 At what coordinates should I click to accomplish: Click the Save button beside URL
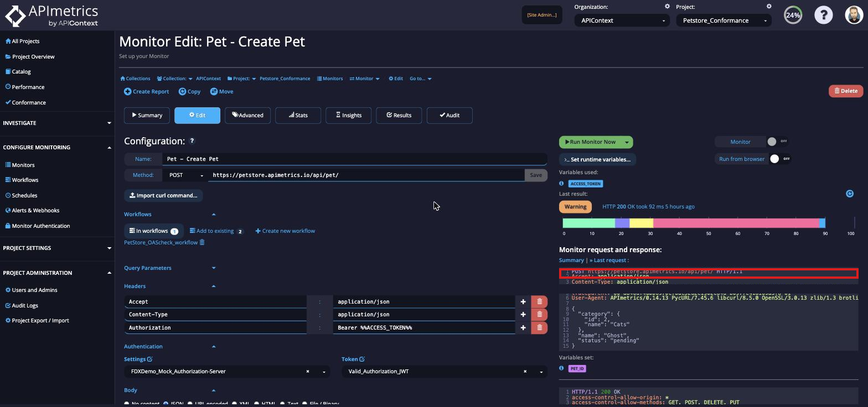coord(536,175)
